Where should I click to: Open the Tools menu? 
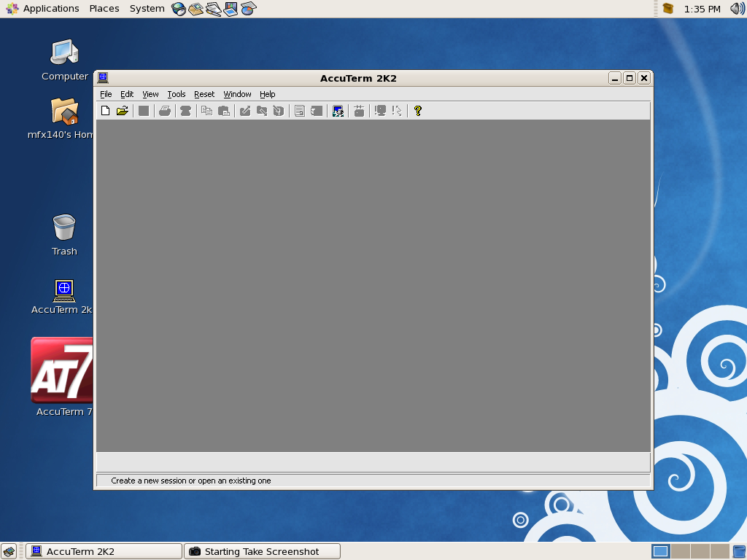[x=177, y=94]
